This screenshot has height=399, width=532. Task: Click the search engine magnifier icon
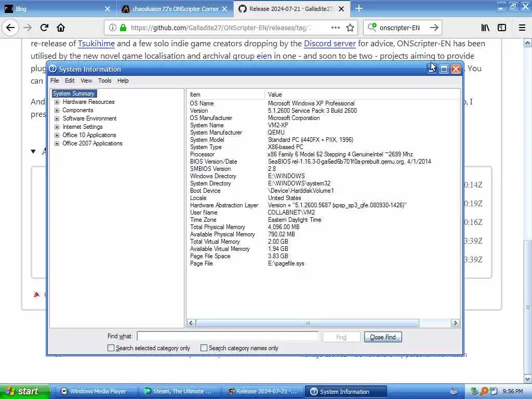point(372,27)
